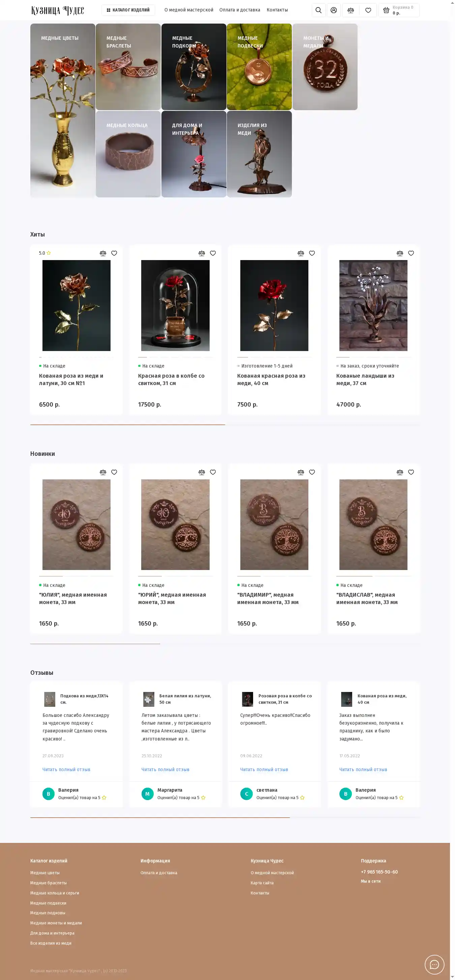Open О медной мастерской menu item
This screenshot has width=455, height=980.
(189, 10)
